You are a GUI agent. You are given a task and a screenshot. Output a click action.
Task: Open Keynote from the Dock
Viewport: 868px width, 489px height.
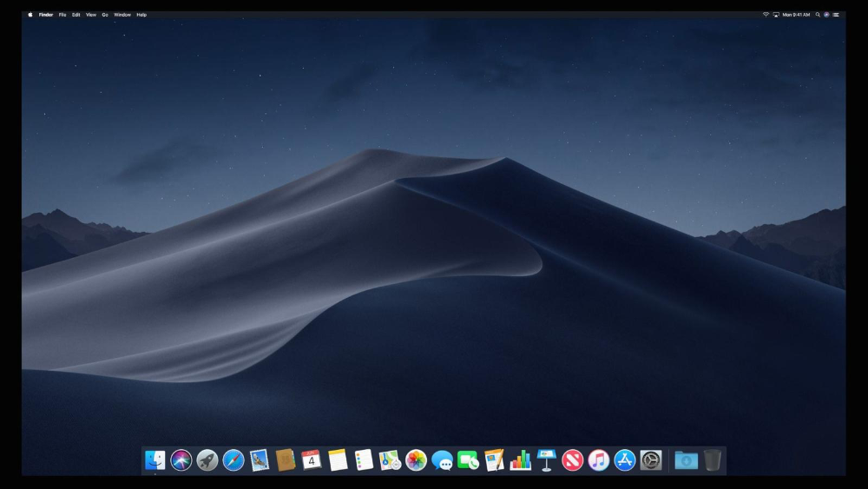(546, 460)
